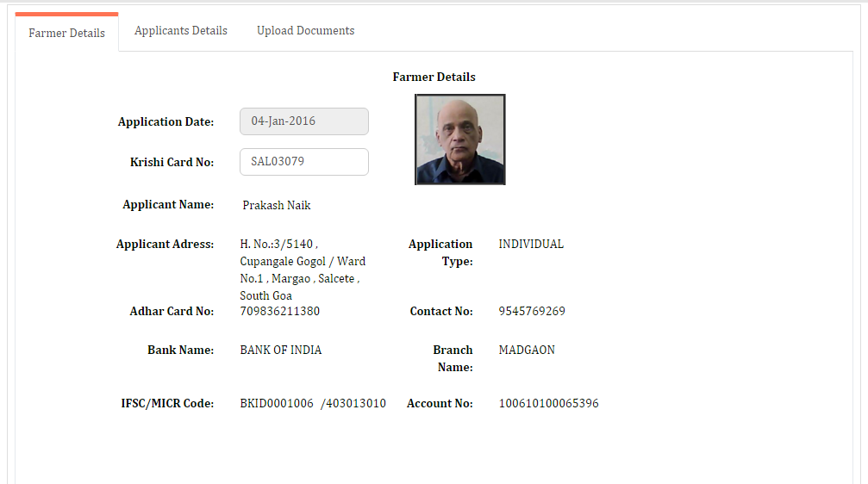Click the Adhar Card No label

point(172,311)
